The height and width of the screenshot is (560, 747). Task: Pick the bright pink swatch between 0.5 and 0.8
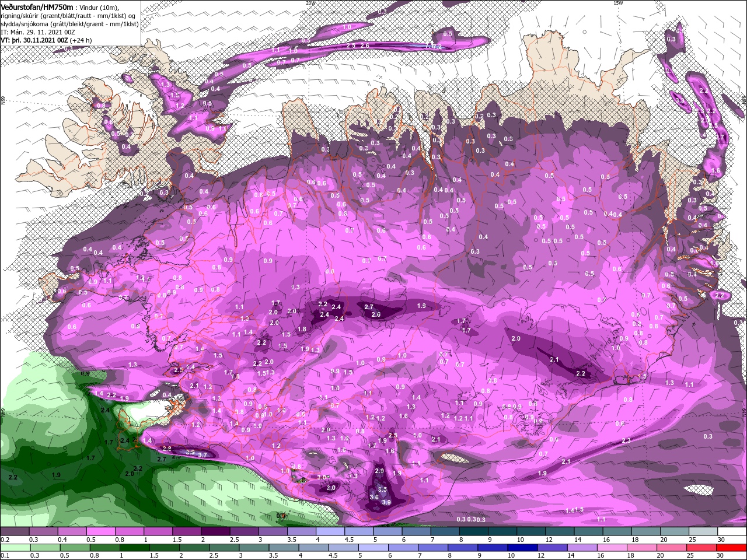coord(100,531)
